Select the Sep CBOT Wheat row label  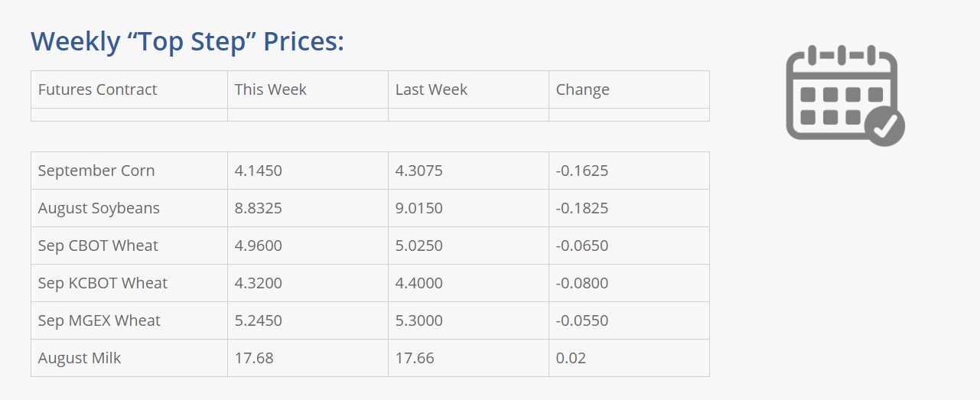pos(98,246)
